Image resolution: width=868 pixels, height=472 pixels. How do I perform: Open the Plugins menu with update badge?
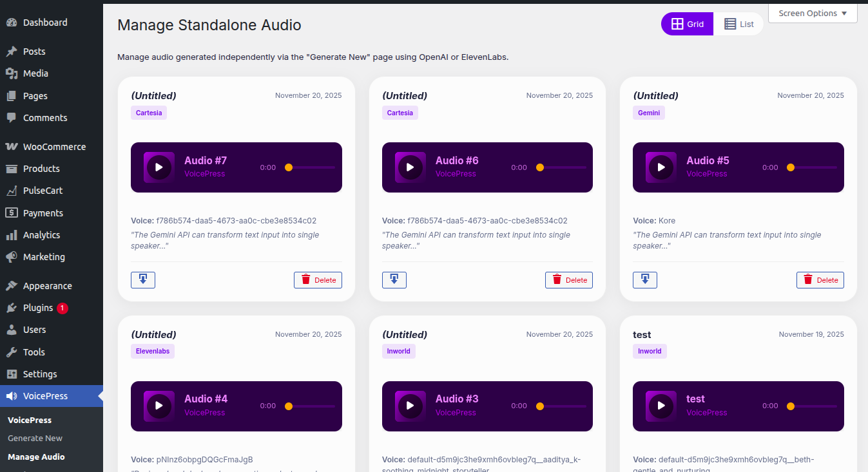[x=38, y=308]
